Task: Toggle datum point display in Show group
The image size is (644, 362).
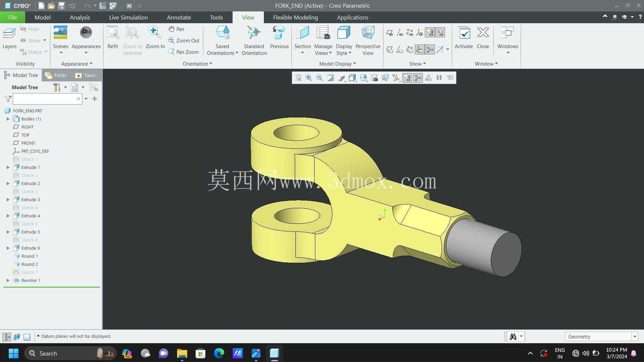Action: 410,33
